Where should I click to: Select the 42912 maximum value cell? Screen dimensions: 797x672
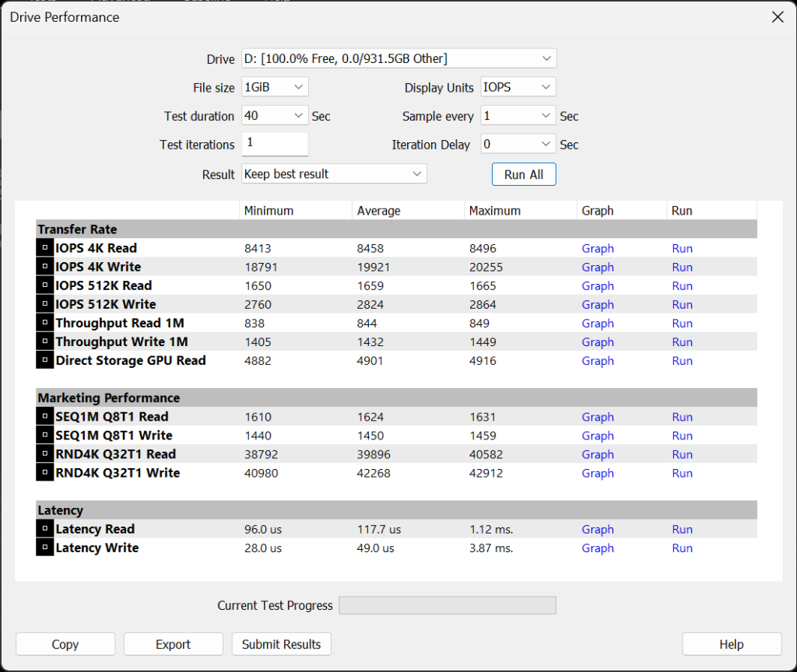[x=486, y=474]
